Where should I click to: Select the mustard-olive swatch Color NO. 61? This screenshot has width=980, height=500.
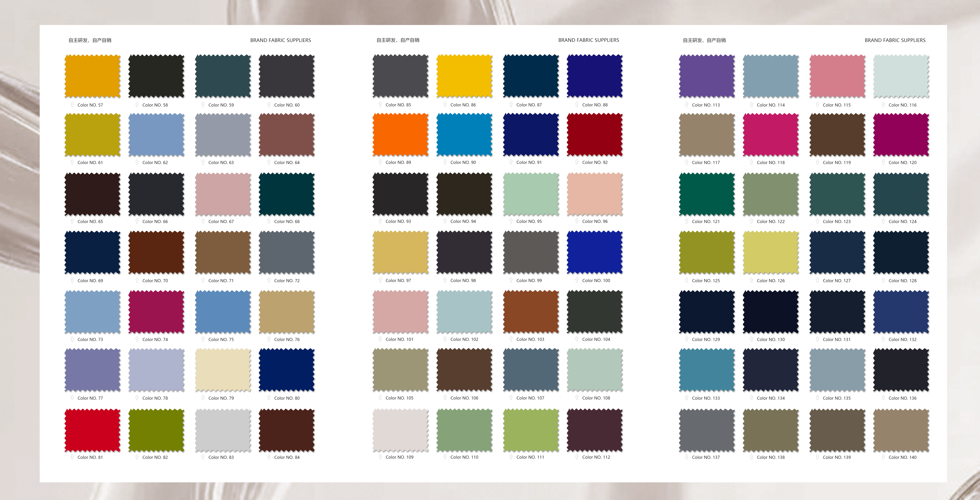(92, 134)
